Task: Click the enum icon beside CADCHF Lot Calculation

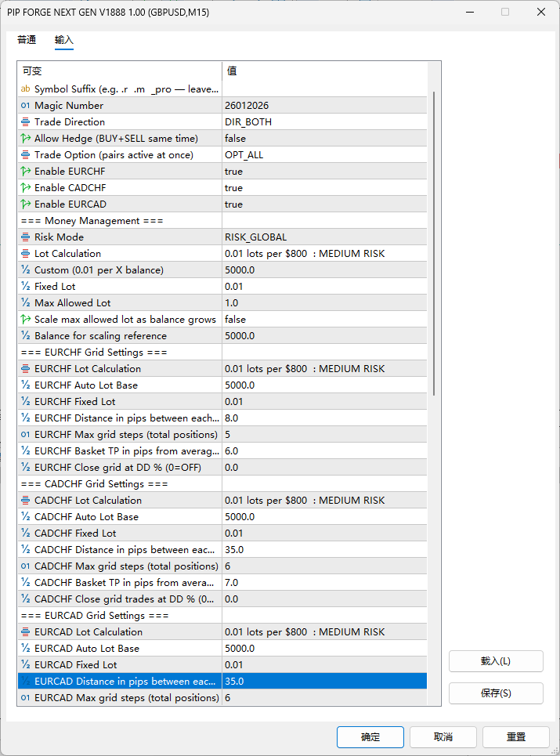Action: point(26,500)
